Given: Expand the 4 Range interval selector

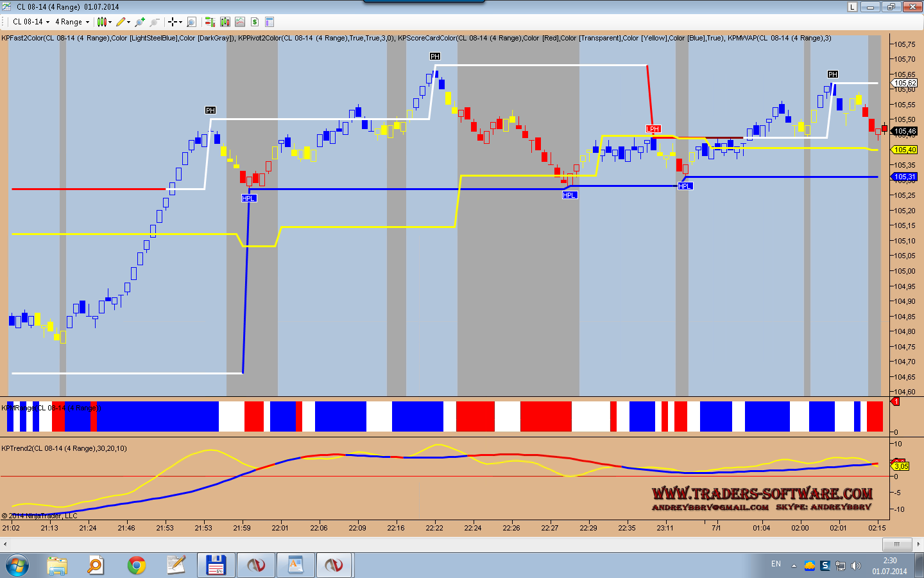Looking at the screenshot, I should point(72,22).
